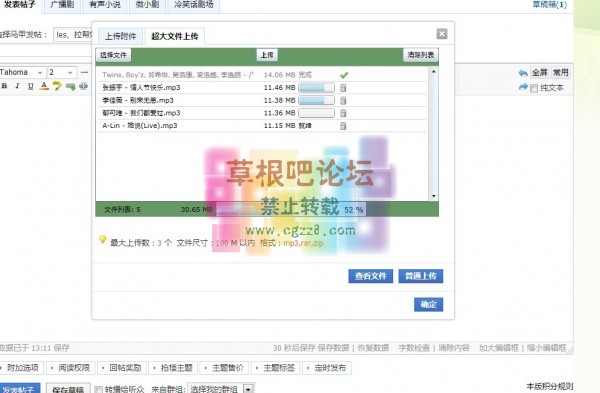Open the Tahoma font dropdown
The width and height of the screenshot is (600, 393).
click(x=22, y=72)
